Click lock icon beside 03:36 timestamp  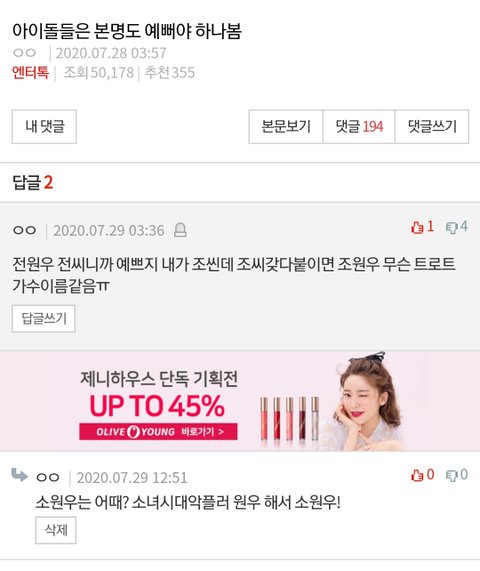pyautogui.click(x=180, y=230)
